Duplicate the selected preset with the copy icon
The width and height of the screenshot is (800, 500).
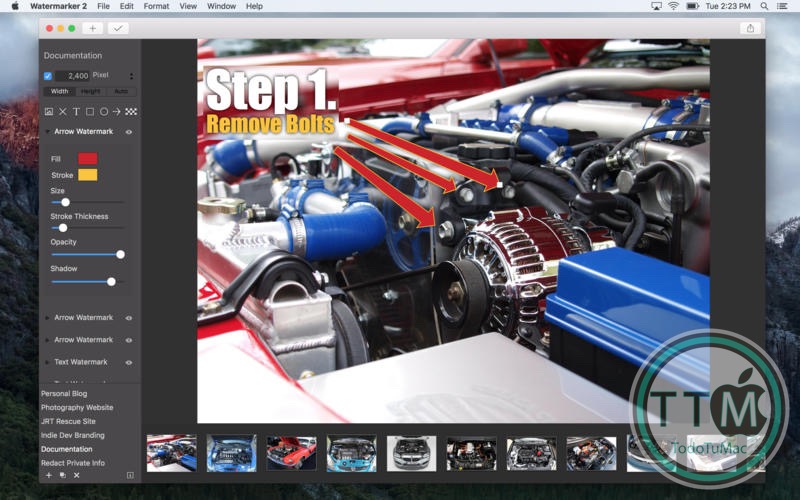(x=62, y=476)
